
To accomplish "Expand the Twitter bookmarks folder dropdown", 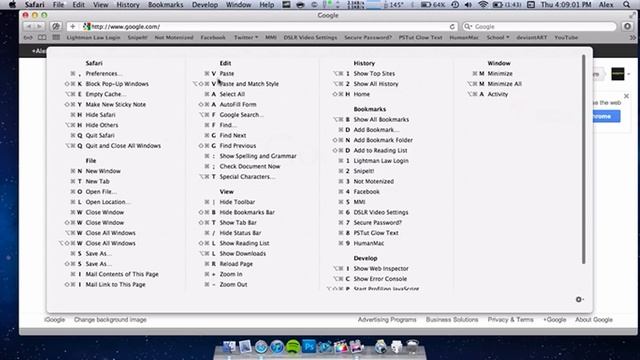I will click(246, 38).
